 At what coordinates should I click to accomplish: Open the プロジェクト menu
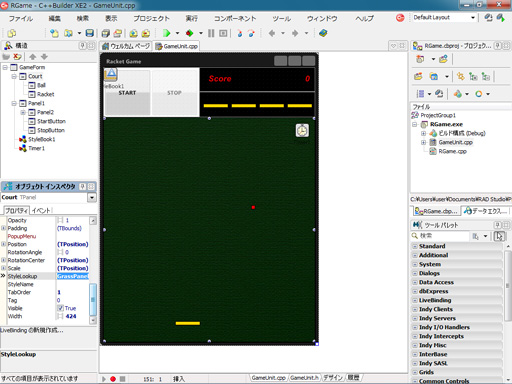pyautogui.click(x=151, y=18)
